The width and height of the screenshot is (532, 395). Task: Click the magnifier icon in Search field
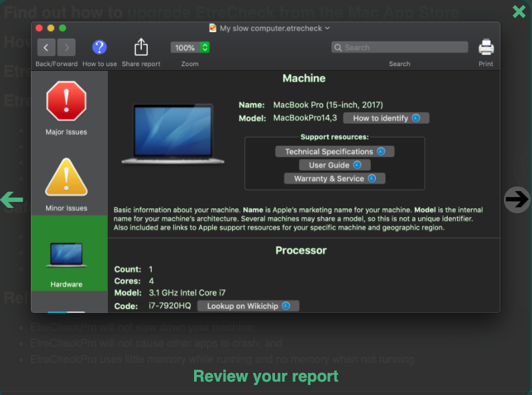click(337, 47)
